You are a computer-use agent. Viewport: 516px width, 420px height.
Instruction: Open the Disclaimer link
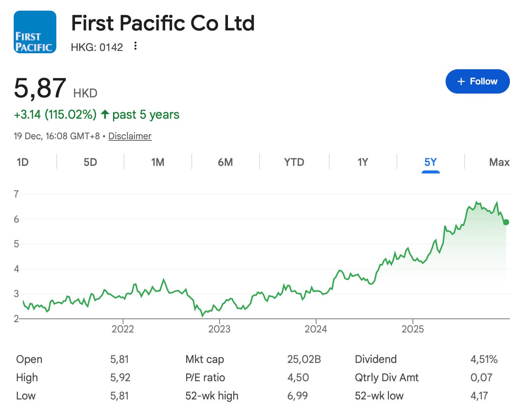130,136
